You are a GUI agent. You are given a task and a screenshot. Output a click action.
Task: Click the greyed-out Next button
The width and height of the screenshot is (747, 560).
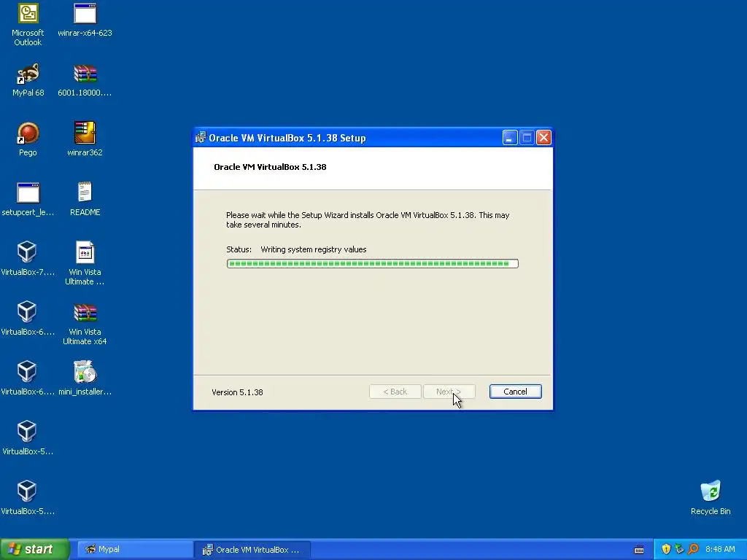pyautogui.click(x=449, y=392)
